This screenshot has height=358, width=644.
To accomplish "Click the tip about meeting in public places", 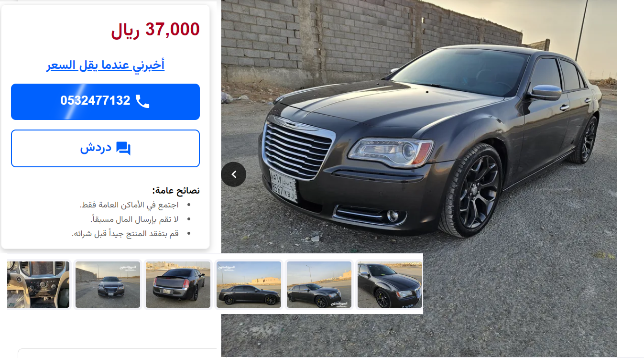I will click(129, 205).
